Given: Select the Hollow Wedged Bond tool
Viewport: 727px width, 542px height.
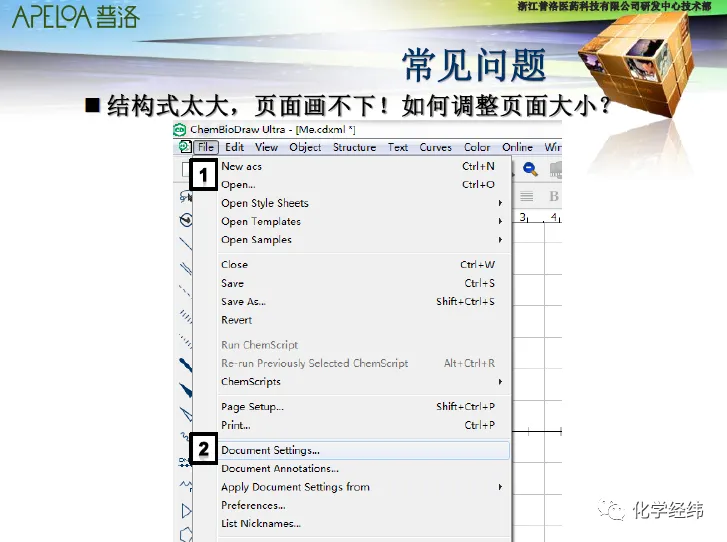Looking at the screenshot, I should (185, 414).
